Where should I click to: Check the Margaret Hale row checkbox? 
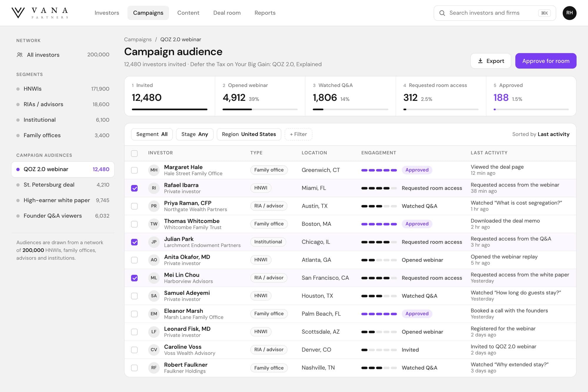(x=134, y=170)
